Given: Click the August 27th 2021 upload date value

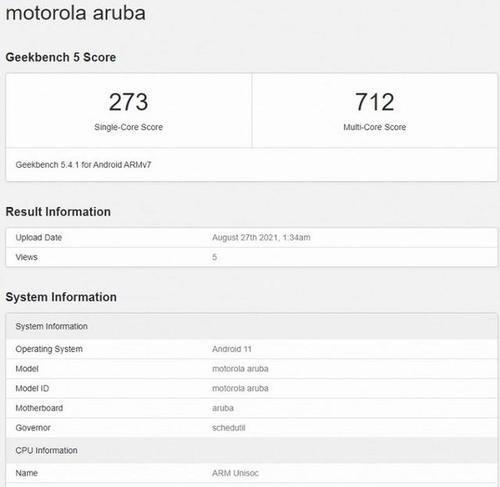Looking at the screenshot, I should point(261,237).
